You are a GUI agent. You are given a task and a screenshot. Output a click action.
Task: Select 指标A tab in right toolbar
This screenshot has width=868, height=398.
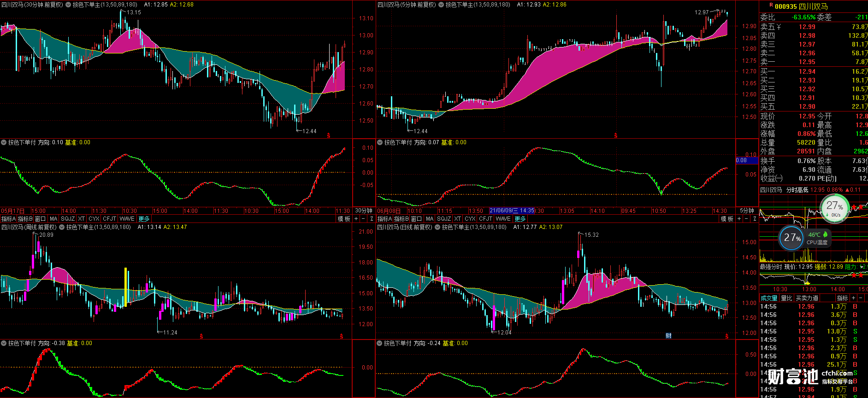[x=384, y=219]
